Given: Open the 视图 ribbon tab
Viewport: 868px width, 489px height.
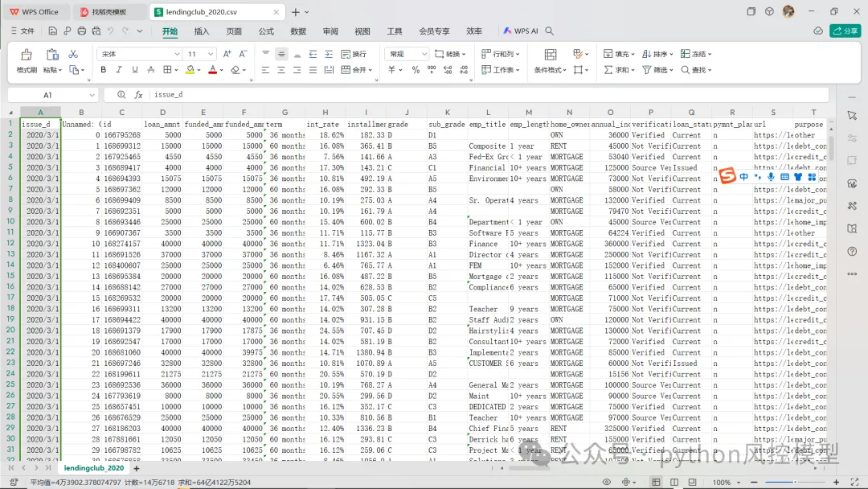Looking at the screenshot, I should 362,31.
